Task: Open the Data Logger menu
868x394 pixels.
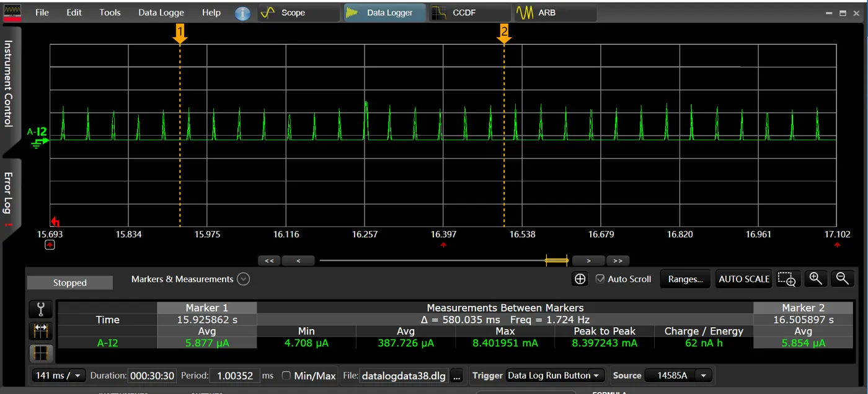Action: [x=161, y=12]
